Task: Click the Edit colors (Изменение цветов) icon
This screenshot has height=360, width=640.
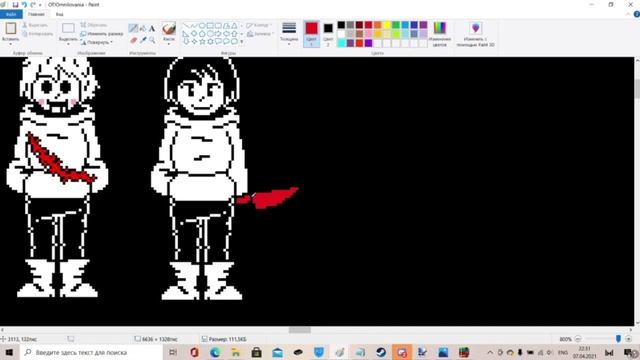Action: [440, 29]
